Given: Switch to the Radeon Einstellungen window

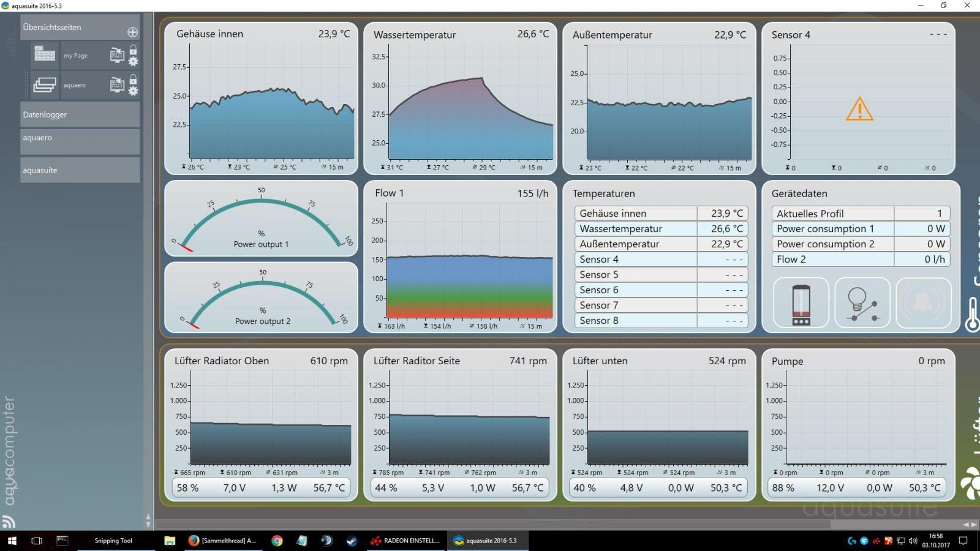Looking at the screenshot, I should click(x=405, y=541).
